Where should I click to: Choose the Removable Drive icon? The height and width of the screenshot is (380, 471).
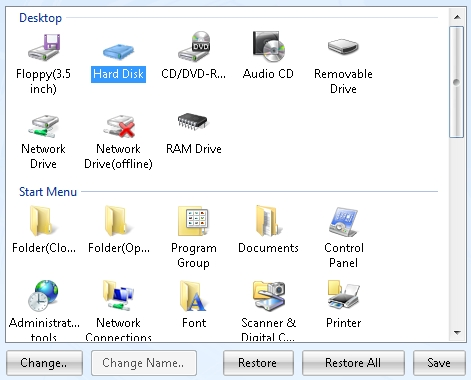click(343, 46)
